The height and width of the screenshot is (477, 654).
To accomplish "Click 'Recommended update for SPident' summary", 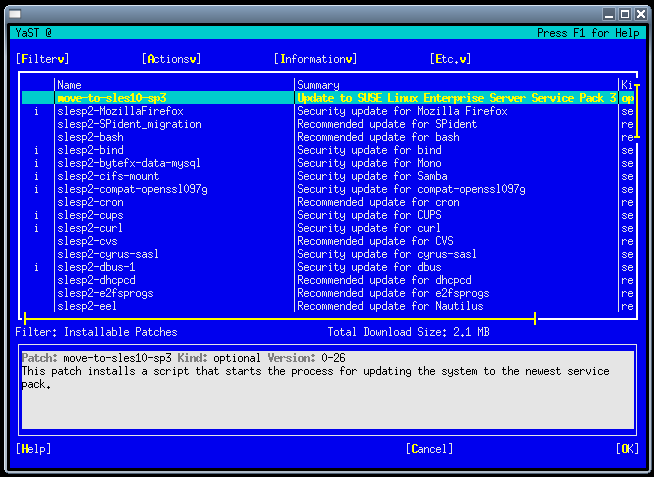I will [x=387, y=124].
